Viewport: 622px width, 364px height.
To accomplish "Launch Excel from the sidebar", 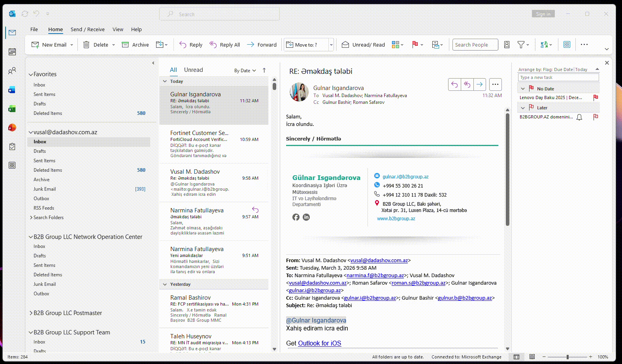I will pyautogui.click(x=12, y=109).
